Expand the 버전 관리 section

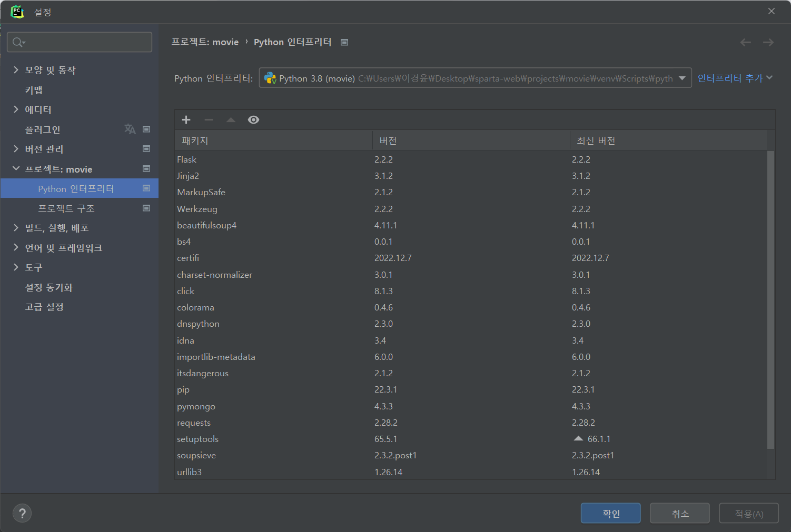click(16, 148)
